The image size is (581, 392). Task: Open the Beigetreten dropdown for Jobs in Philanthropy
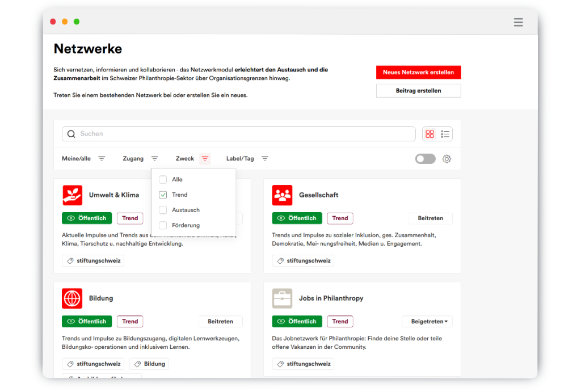pyautogui.click(x=427, y=322)
